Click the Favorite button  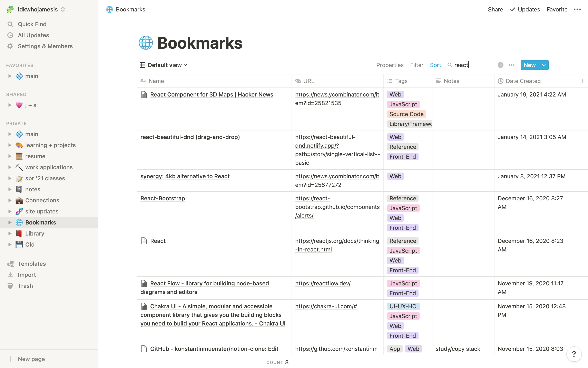tap(557, 9)
